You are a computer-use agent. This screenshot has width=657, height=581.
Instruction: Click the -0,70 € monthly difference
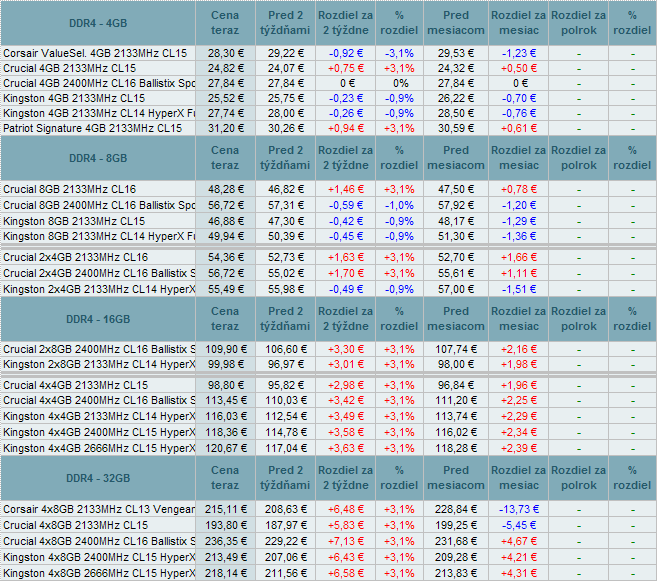pos(519,98)
